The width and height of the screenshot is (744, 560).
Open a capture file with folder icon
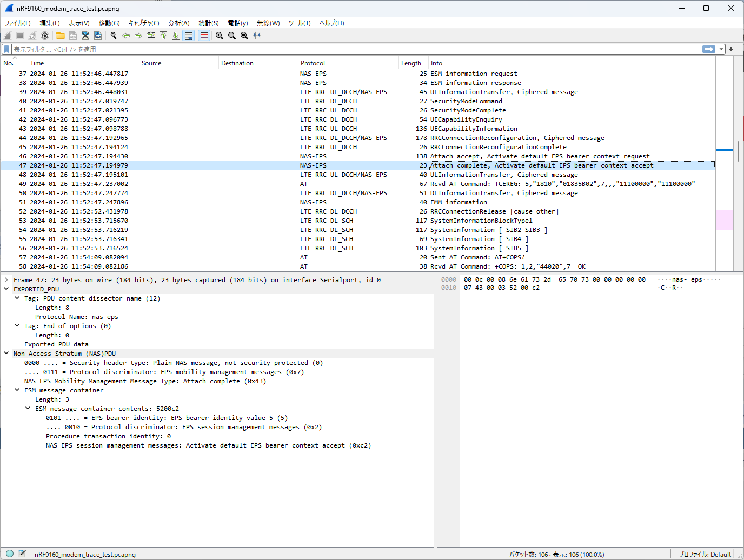pos(61,36)
